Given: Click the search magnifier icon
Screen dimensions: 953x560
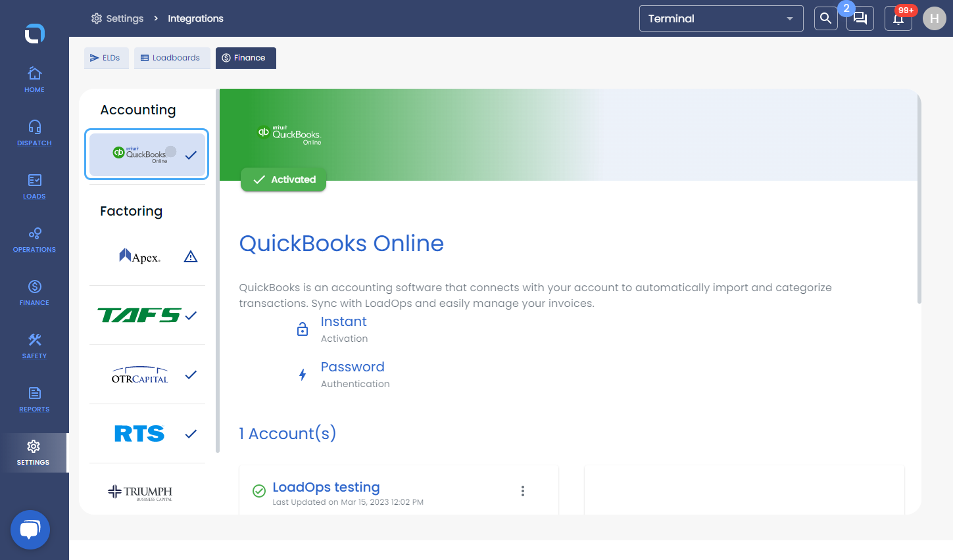Looking at the screenshot, I should [826, 18].
